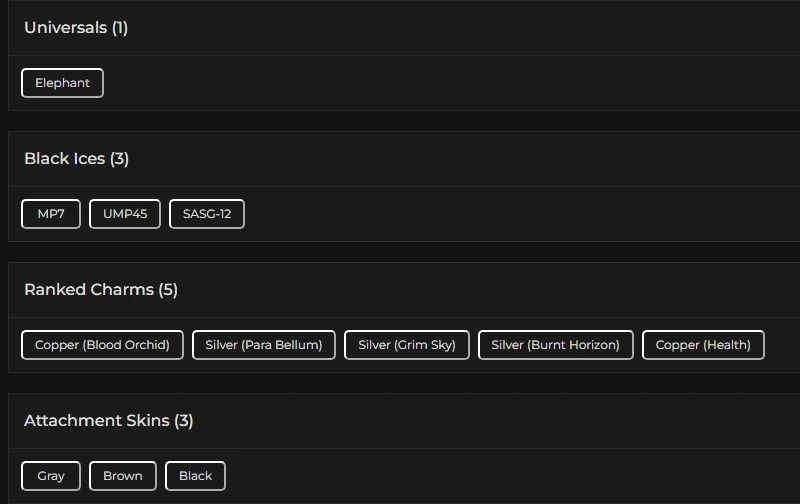Click the Ranked Charms section heading
Image resolution: width=800 pixels, height=504 pixels.
tap(88, 290)
